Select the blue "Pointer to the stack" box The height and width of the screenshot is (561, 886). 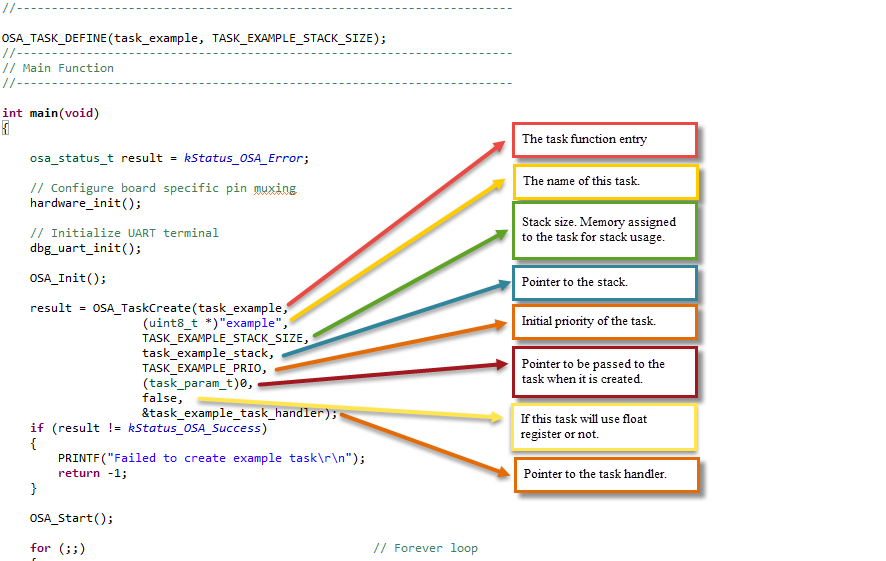point(605,282)
